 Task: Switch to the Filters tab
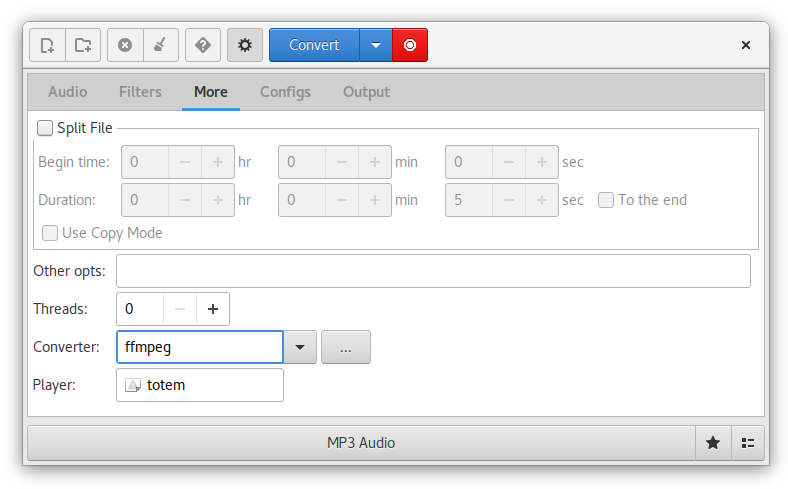(x=140, y=92)
